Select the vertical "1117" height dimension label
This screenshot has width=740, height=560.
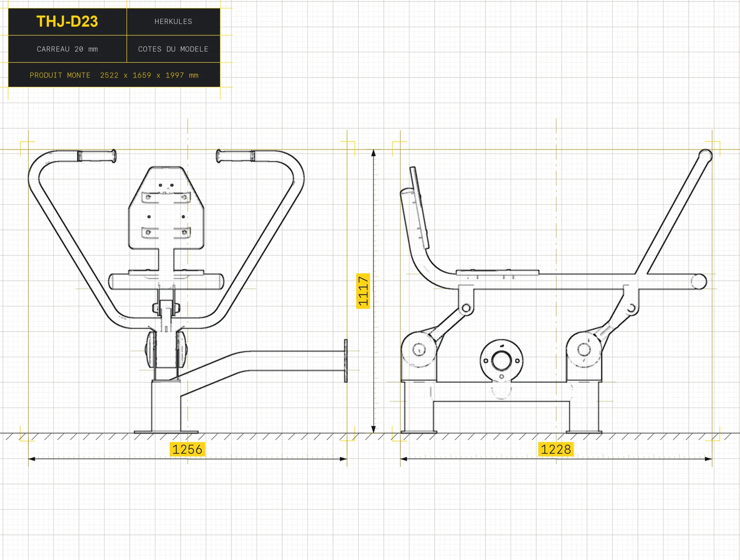[x=363, y=291]
